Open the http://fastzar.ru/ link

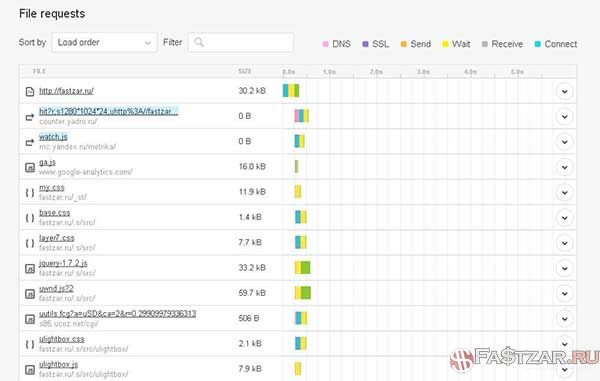coord(66,91)
